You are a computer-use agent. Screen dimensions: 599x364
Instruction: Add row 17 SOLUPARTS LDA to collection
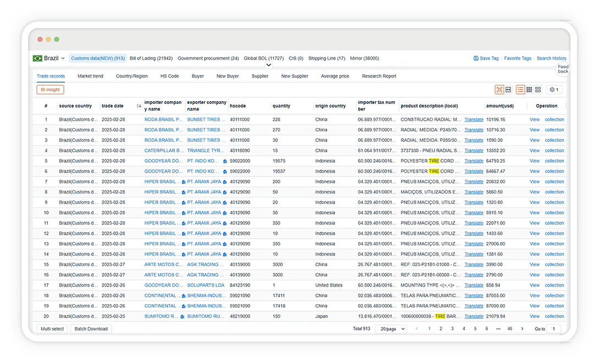point(554,285)
